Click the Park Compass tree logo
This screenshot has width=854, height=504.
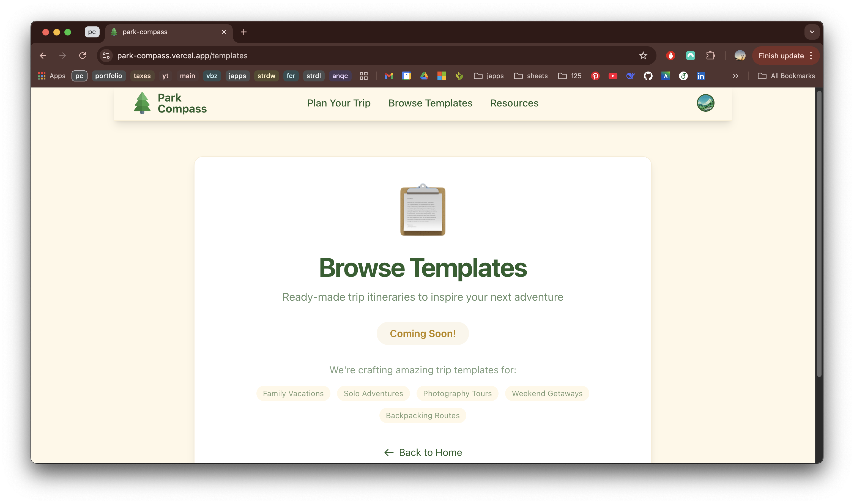[142, 103]
